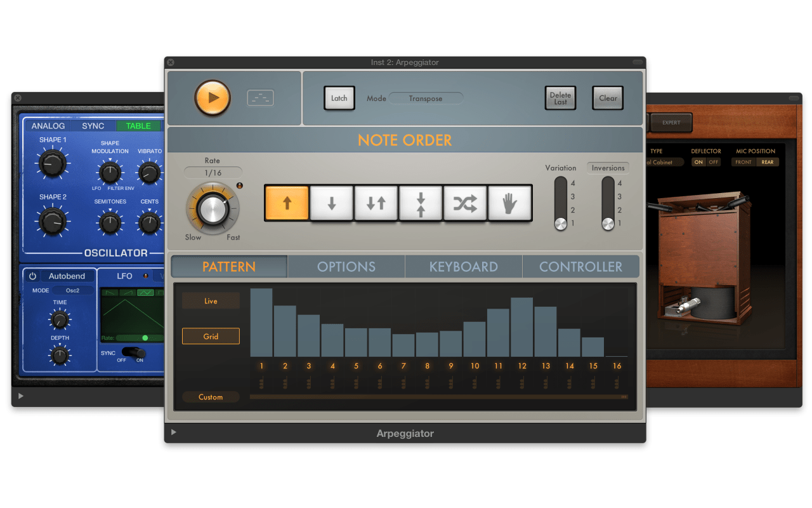Select the upward note order arrow

point(286,203)
